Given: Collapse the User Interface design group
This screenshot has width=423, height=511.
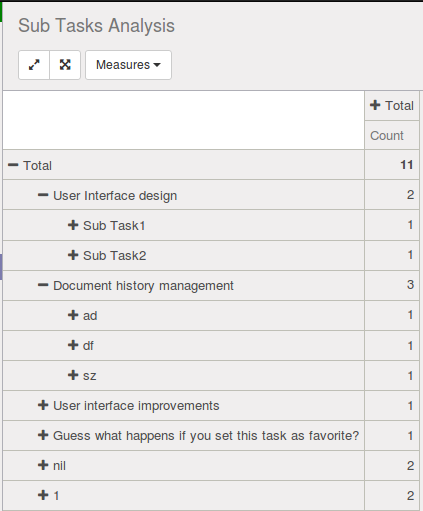Looking at the screenshot, I should (x=43, y=195).
